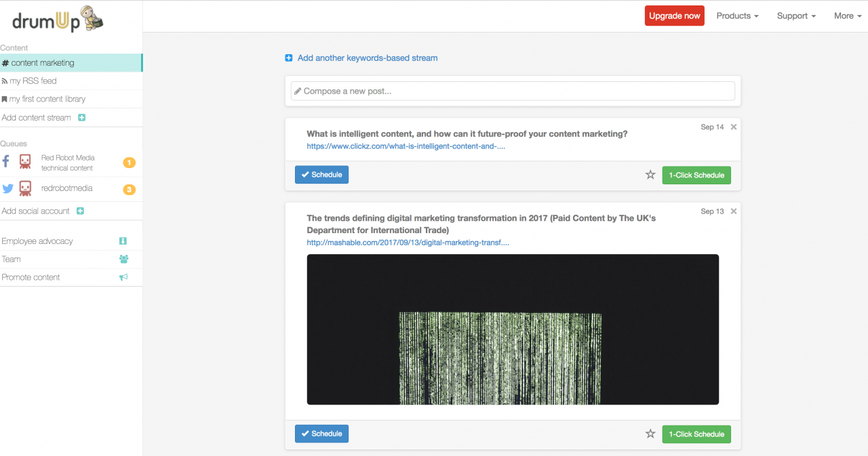Star the intelligent content article

pyautogui.click(x=650, y=175)
